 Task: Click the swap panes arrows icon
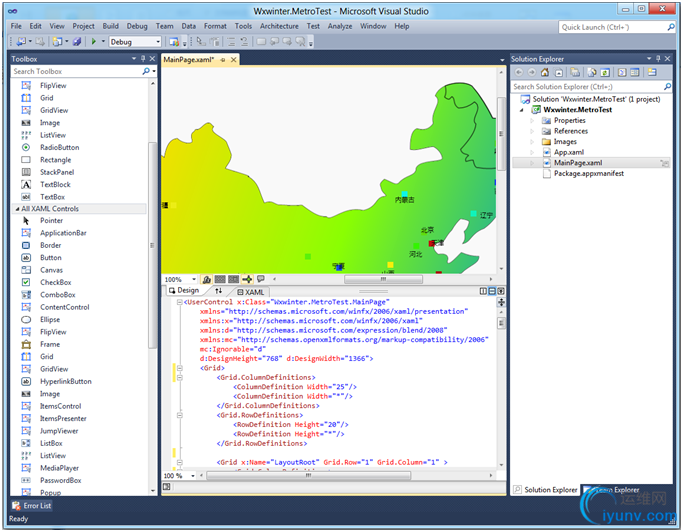click(x=219, y=291)
